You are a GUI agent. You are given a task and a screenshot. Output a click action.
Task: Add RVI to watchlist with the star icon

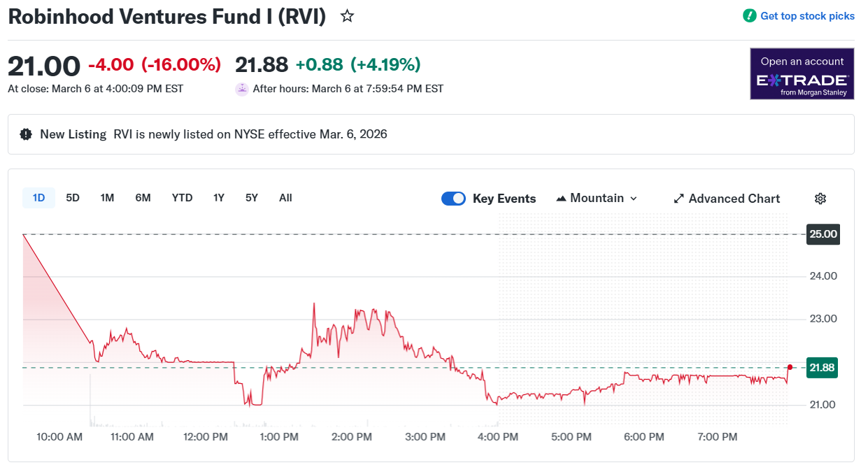click(x=347, y=16)
